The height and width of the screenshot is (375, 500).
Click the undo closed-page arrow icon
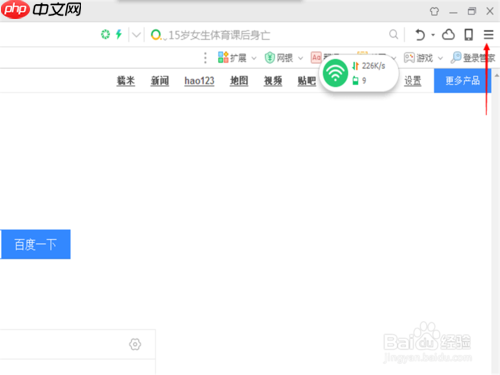[x=420, y=35]
